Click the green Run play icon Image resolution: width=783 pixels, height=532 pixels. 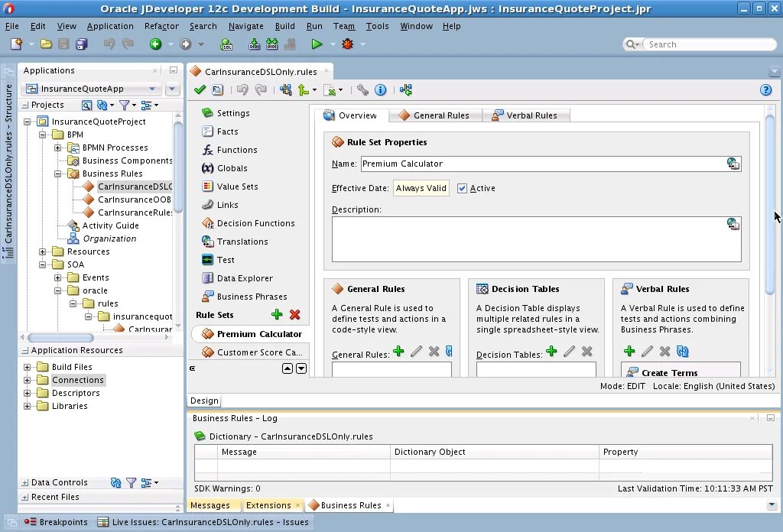[317, 44]
